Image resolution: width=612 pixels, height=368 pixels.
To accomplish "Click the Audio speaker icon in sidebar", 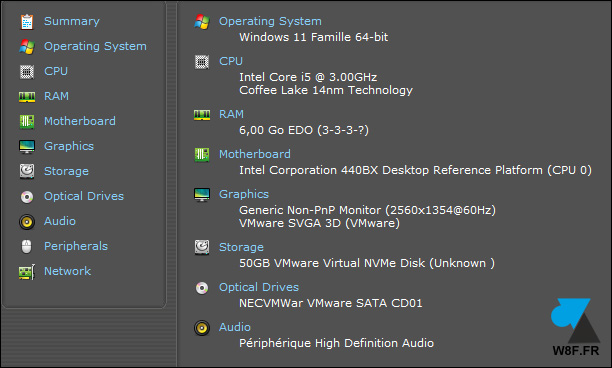I will 27,222.
